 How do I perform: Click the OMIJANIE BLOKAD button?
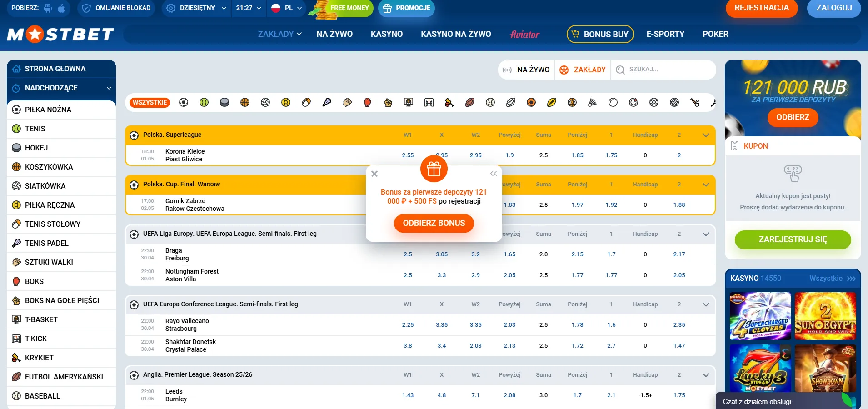click(x=116, y=8)
